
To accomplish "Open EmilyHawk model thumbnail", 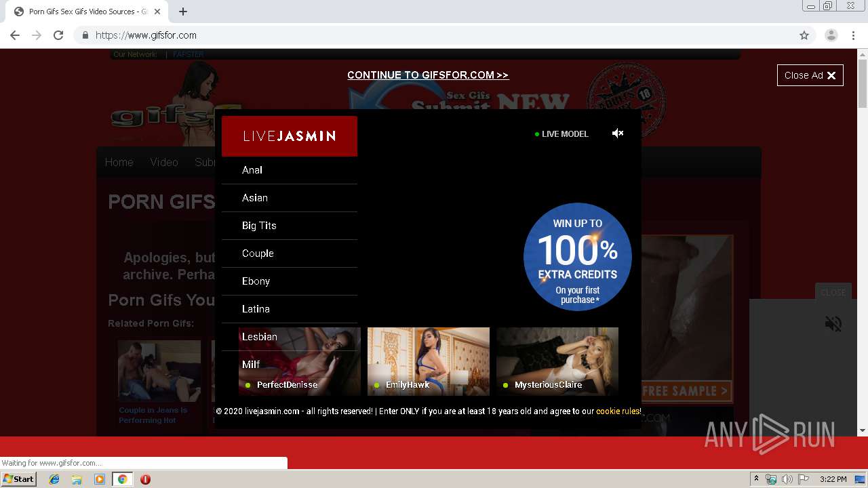I will (429, 361).
